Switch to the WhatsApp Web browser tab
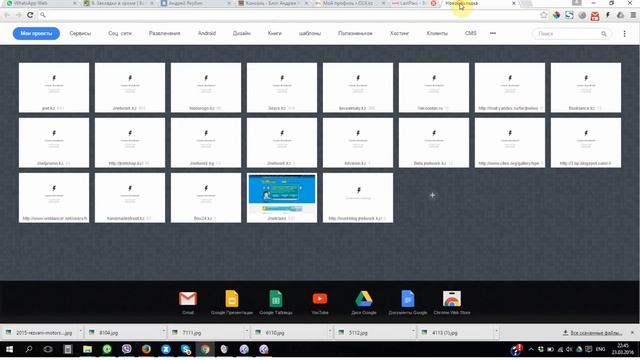Screen dimensions: 640x360 [x=40, y=3]
